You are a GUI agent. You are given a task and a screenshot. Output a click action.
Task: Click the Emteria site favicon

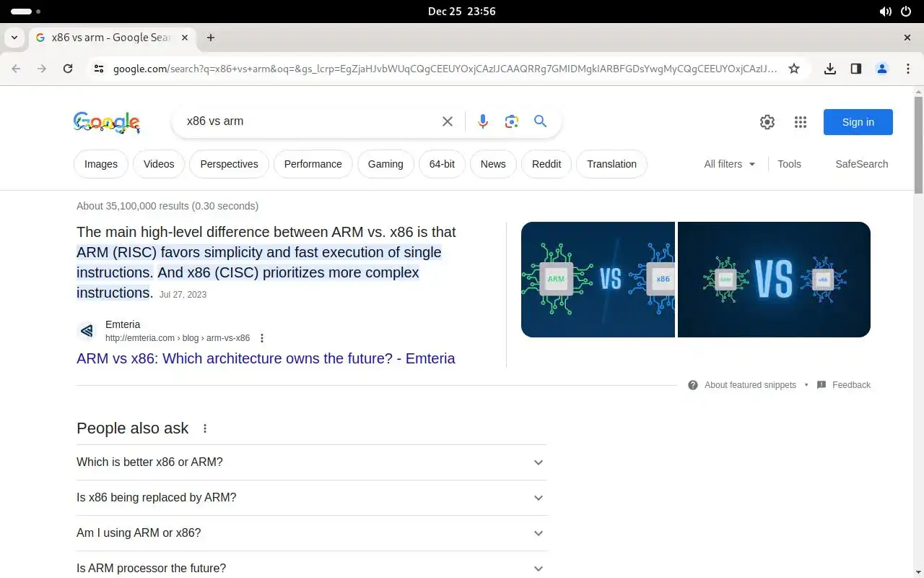click(x=87, y=331)
